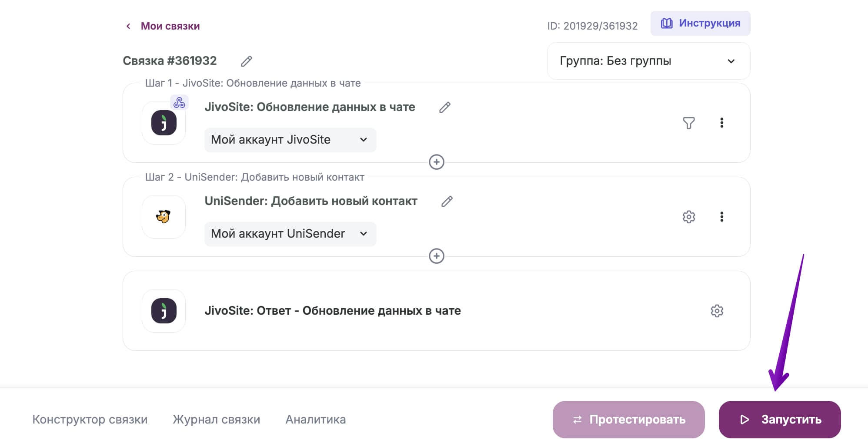Expand the Группа: Без группы dropdown

648,61
